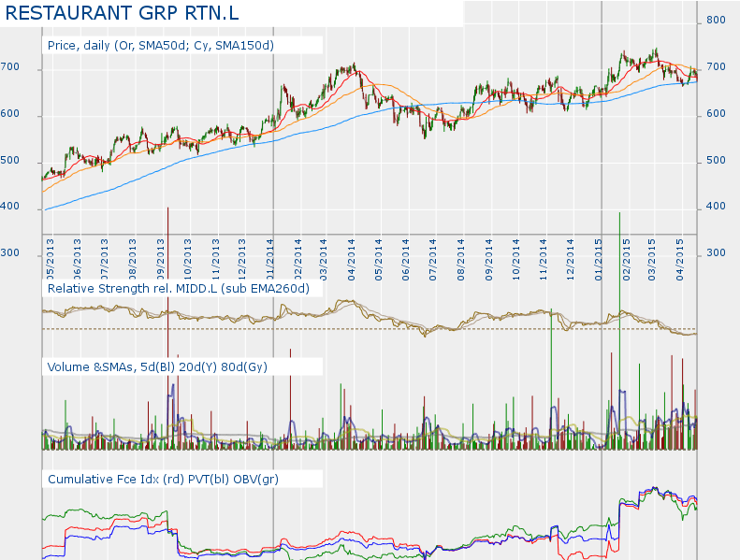Select the 07/2013 date axis label
Viewport: 740px width, 560px height.
click(104, 260)
